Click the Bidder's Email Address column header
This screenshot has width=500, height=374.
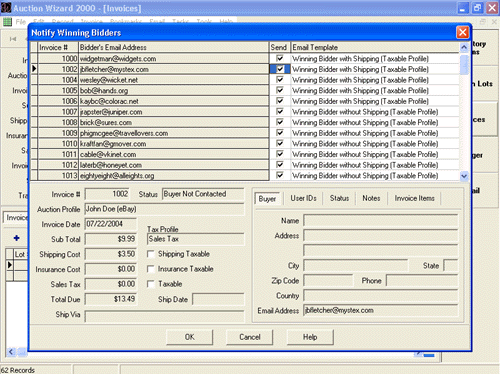tap(174, 48)
